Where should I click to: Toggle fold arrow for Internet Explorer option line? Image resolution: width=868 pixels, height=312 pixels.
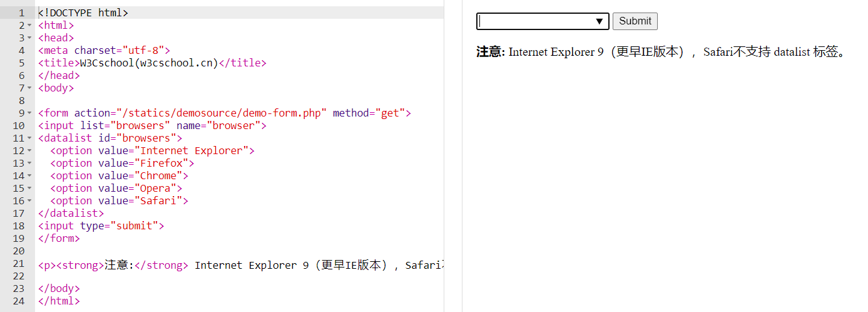(29, 151)
